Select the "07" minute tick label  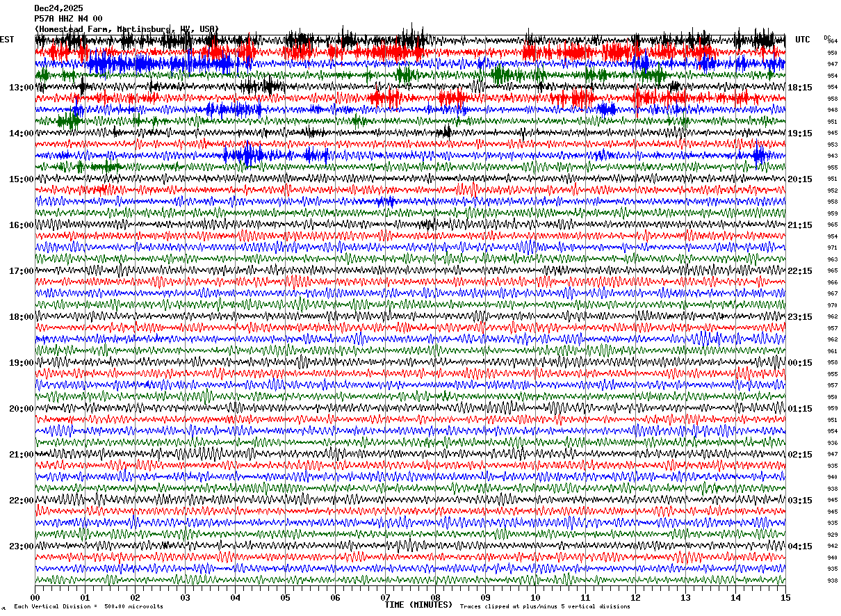click(x=385, y=597)
